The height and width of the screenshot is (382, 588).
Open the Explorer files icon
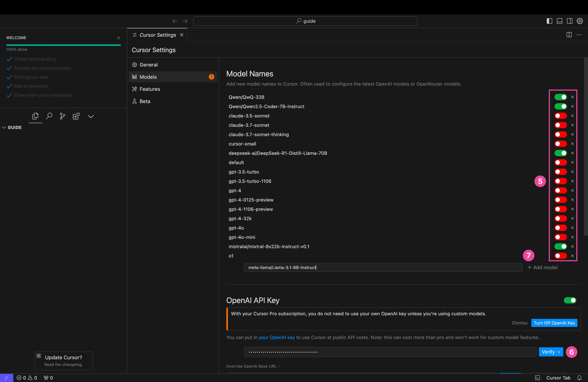35,116
